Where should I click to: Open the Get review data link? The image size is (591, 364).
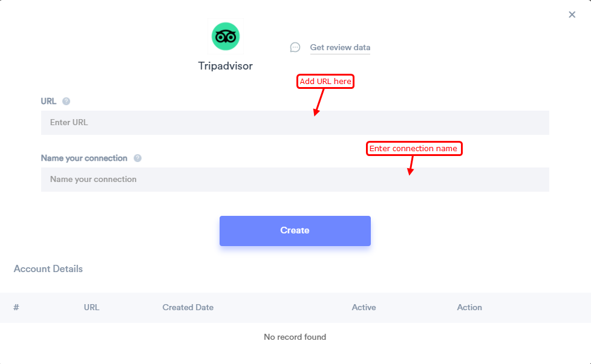click(340, 48)
